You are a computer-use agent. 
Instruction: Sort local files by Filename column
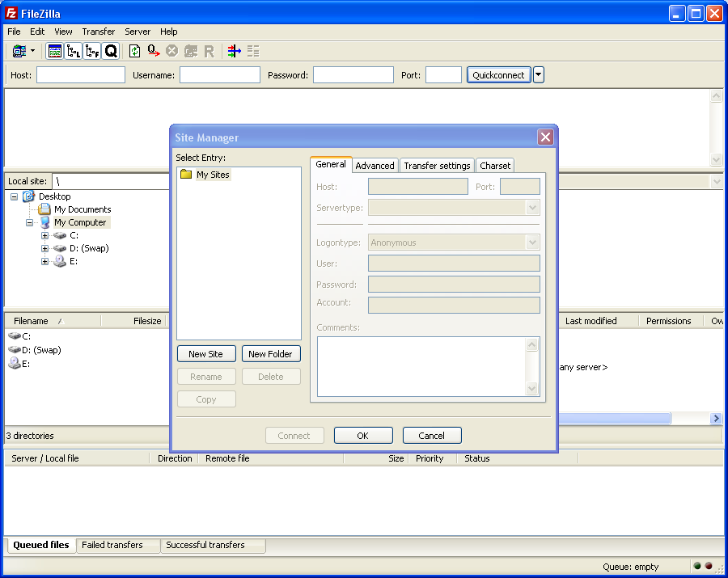[53, 321]
